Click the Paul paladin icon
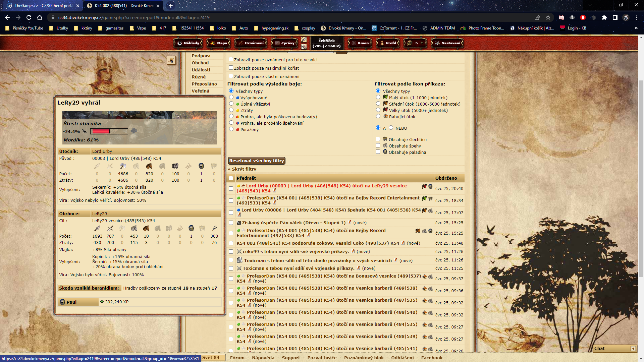The image size is (644, 362). [62, 302]
